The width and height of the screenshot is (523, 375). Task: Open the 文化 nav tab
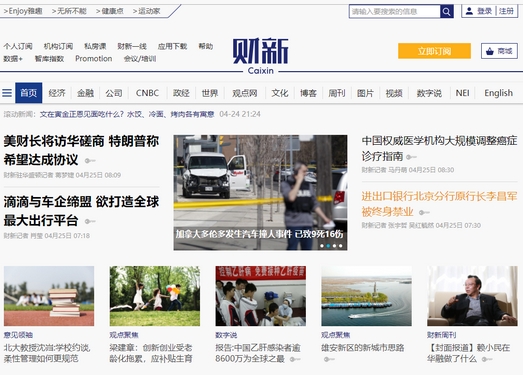[x=280, y=93]
